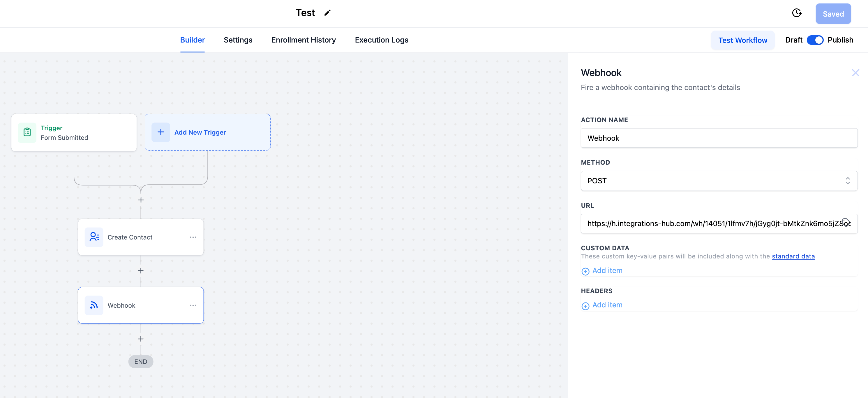Add a step before the END node
Image resolution: width=868 pixels, height=398 pixels.
(141, 339)
